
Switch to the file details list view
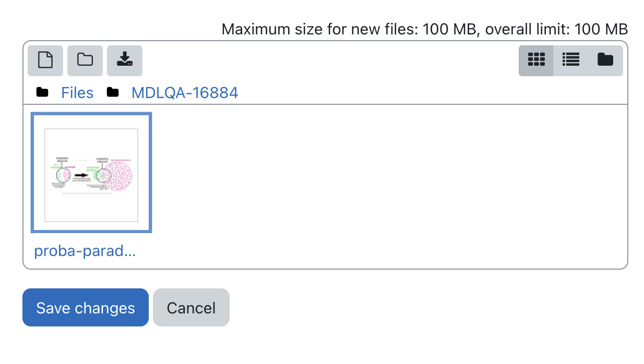[x=571, y=60]
